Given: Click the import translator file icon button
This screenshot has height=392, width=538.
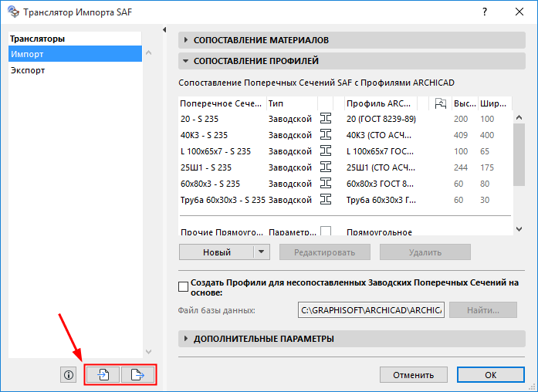Looking at the screenshot, I should 103,374.
